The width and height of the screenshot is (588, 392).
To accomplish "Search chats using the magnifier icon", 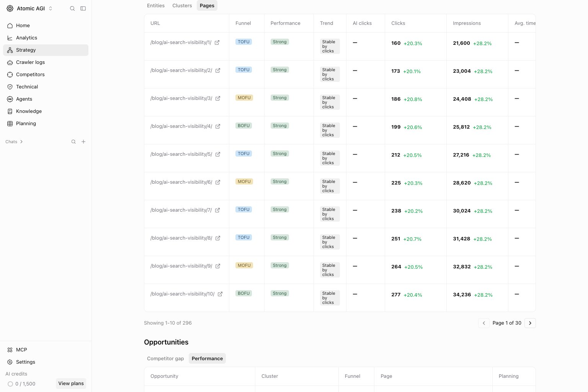I will pos(73,142).
